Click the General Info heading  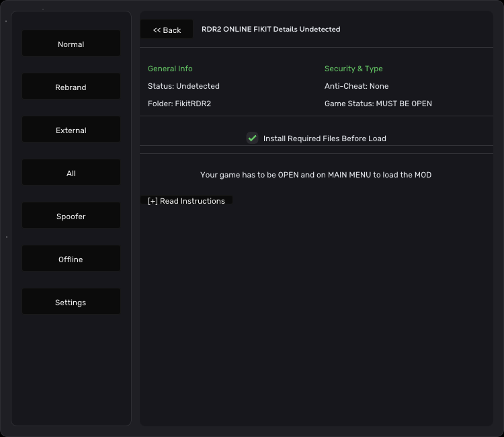coord(170,69)
